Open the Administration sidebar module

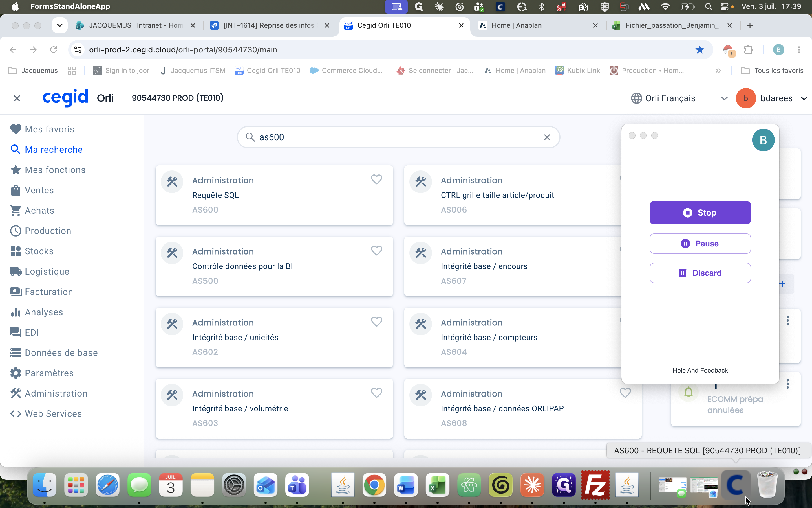pyautogui.click(x=49, y=393)
